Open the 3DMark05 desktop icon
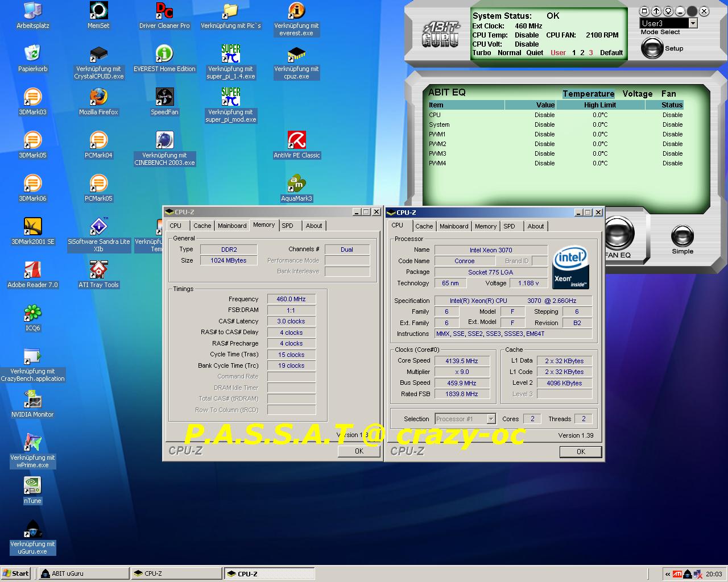The image size is (728, 582). click(x=32, y=145)
